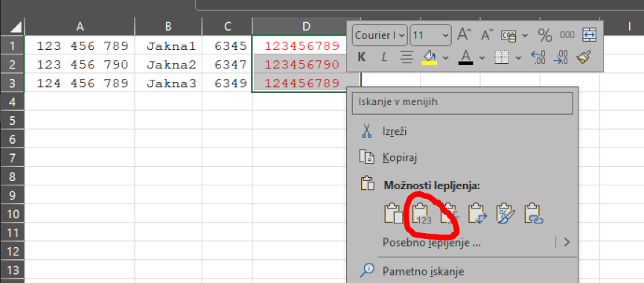The image size is (644, 283).
Task: Select row 8 header
Action: click(x=13, y=177)
